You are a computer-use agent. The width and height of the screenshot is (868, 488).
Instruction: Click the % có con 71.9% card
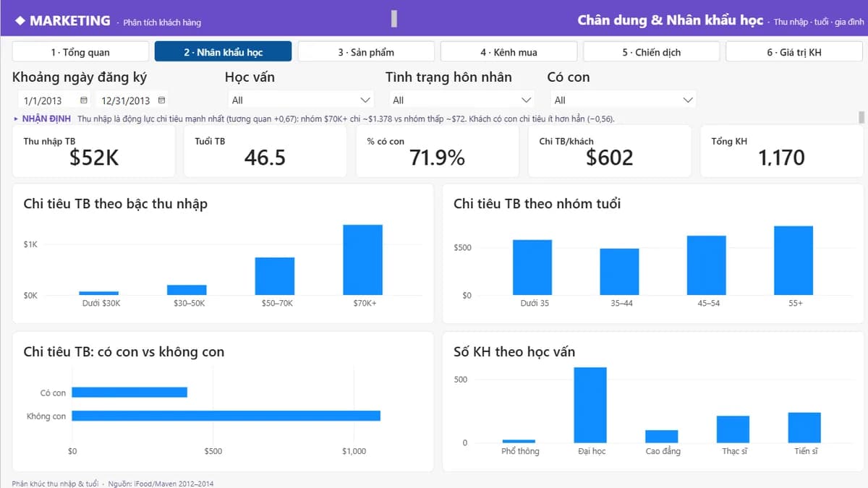tap(438, 151)
